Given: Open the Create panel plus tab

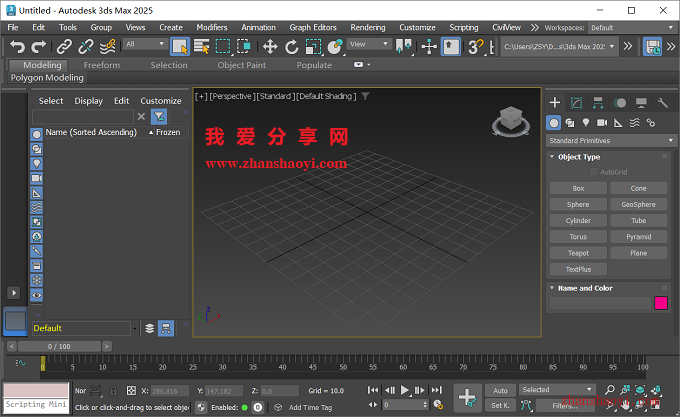Looking at the screenshot, I should click(x=555, y=103).
